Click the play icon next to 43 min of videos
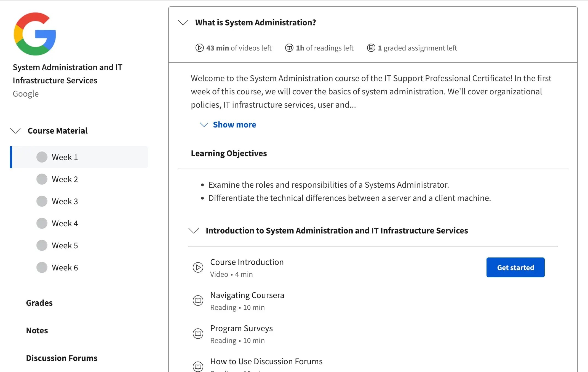Screen dimensions: 588x372 click(x=199, y=48)
